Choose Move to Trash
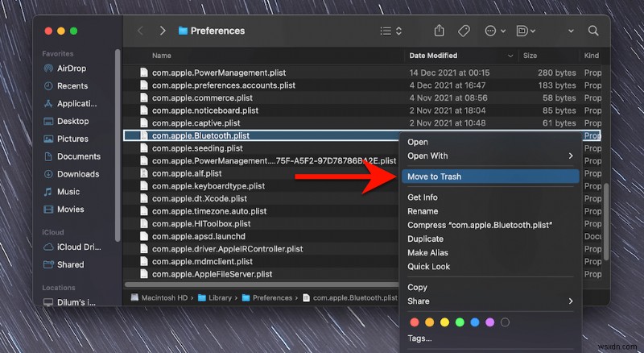This screenshot has height=353, width=644. [x=491, y=176]
